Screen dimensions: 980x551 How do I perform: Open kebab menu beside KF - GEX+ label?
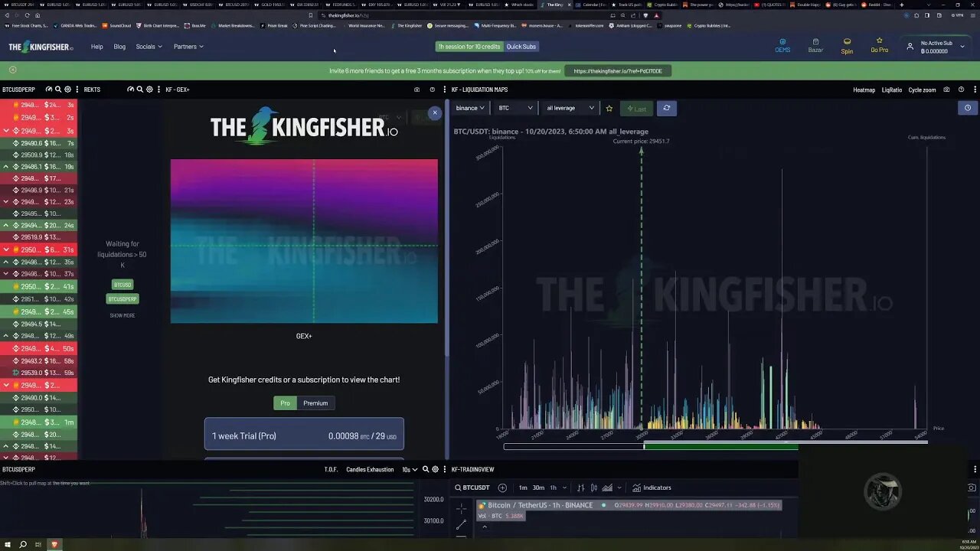click(159, 90)
